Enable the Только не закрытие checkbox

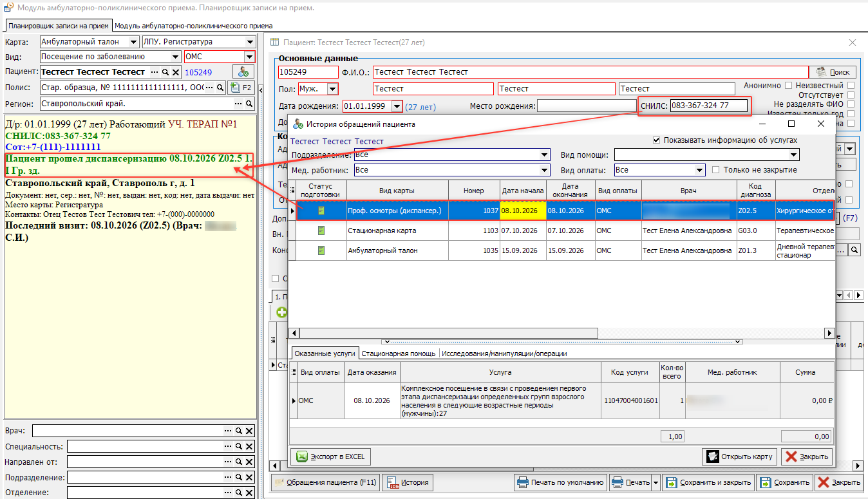(x=716, y=170)
